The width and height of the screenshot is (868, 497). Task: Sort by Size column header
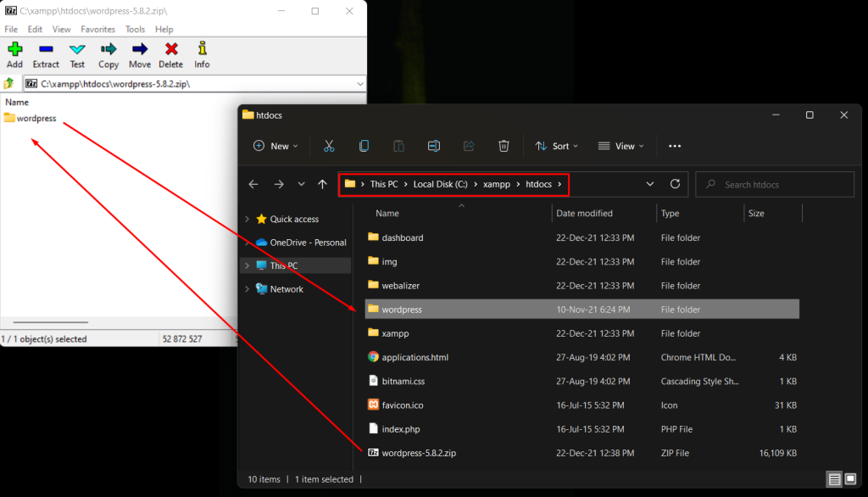point(756,214)
